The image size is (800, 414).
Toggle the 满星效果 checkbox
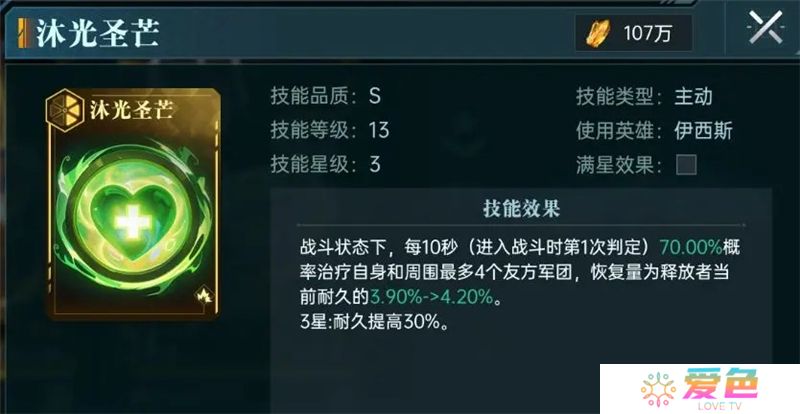click(x=686, y=165)
